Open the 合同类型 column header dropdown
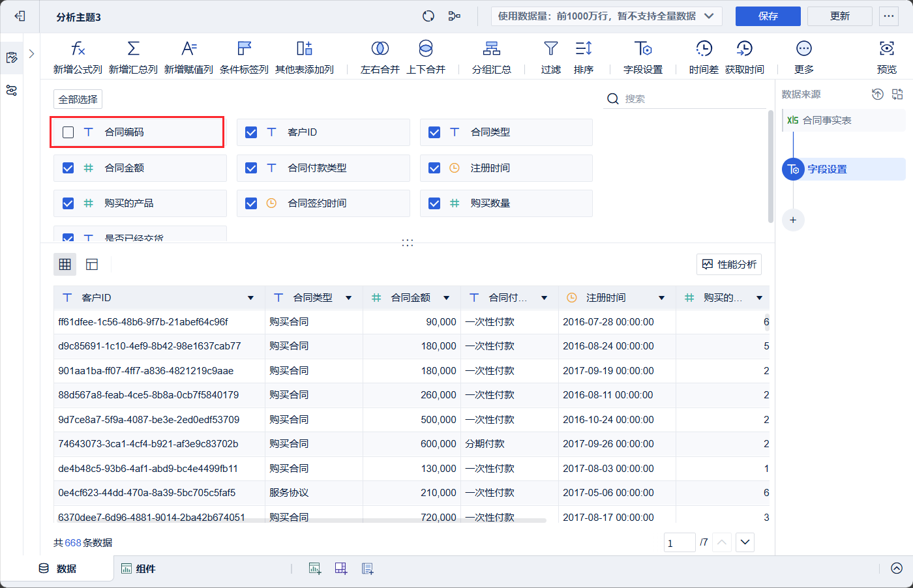This screenshot has width=913, height=588. [348, 298]
